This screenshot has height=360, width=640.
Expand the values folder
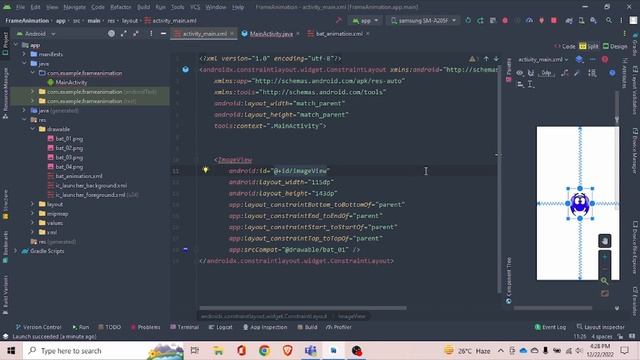tap(33, 223)
